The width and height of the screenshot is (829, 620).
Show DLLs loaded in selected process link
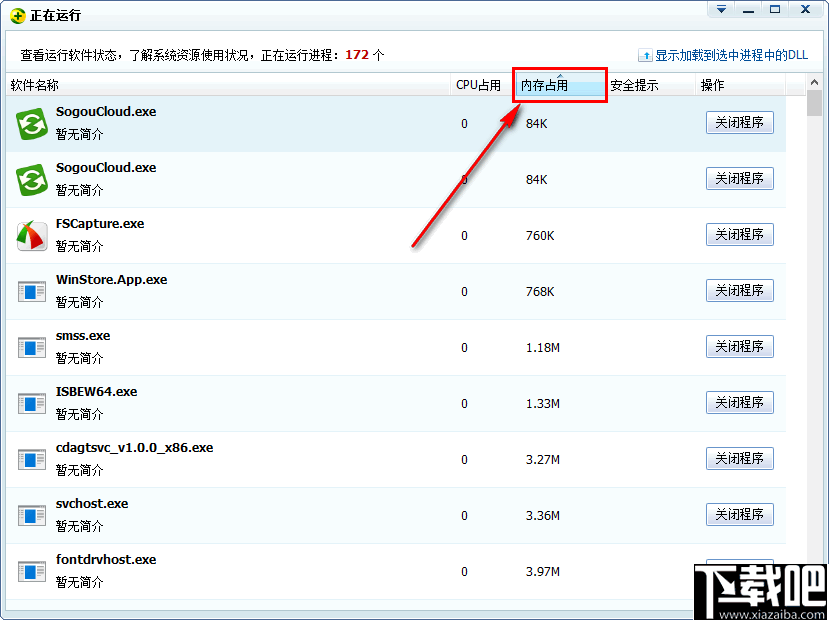point(724,55)
